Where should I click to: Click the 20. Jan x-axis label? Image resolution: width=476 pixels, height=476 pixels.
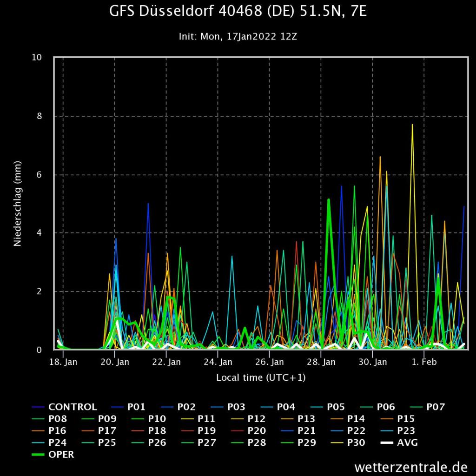114,362
